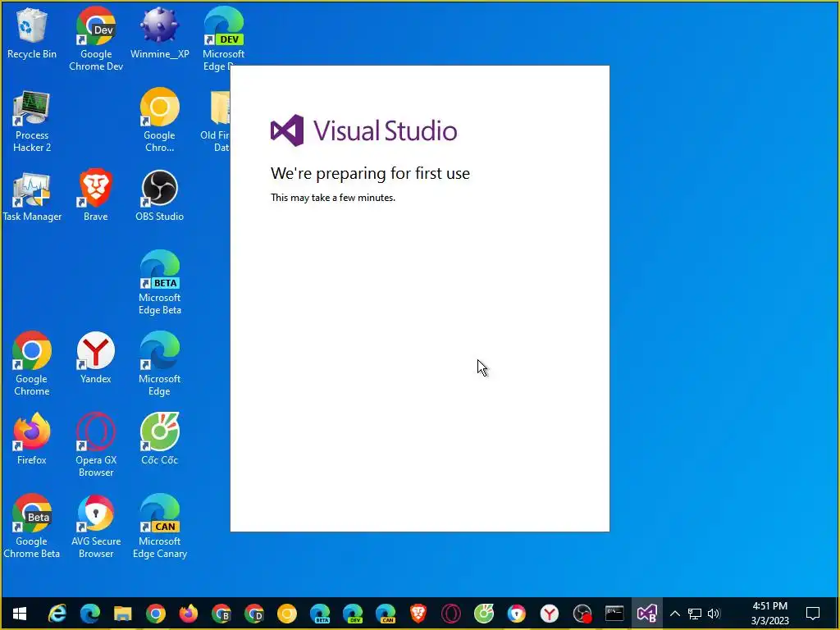The image size is (840, 630).
Task: Launch Internet Explorer from the taskbar
Action: [x=57, y=614]
